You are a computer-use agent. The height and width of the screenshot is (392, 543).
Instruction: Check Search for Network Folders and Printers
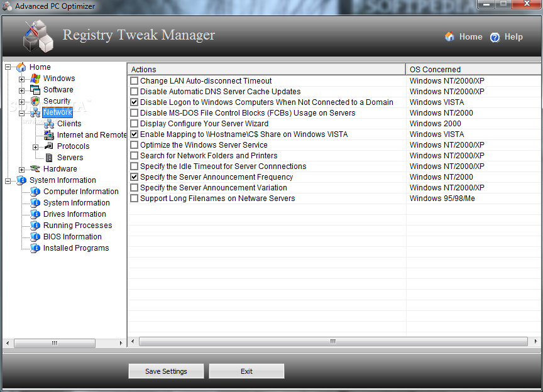pyautogui.click(x=134, y=156)
